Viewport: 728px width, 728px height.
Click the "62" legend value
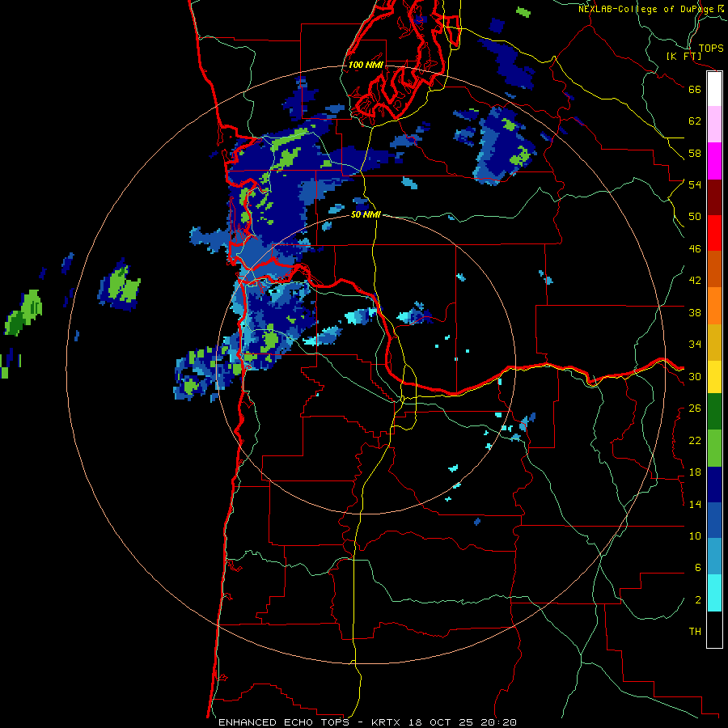695,121
